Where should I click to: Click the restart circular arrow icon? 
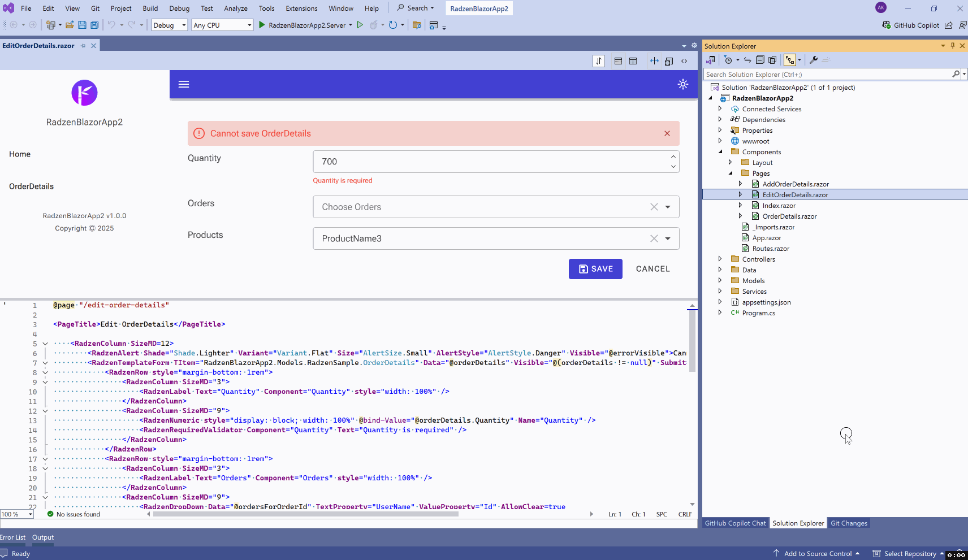pos(393,25)
